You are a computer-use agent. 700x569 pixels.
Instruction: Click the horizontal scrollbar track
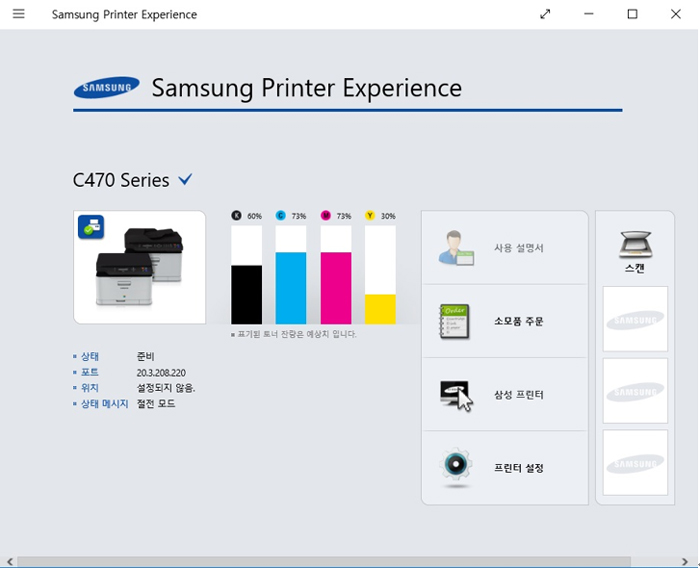pos(324,561)
